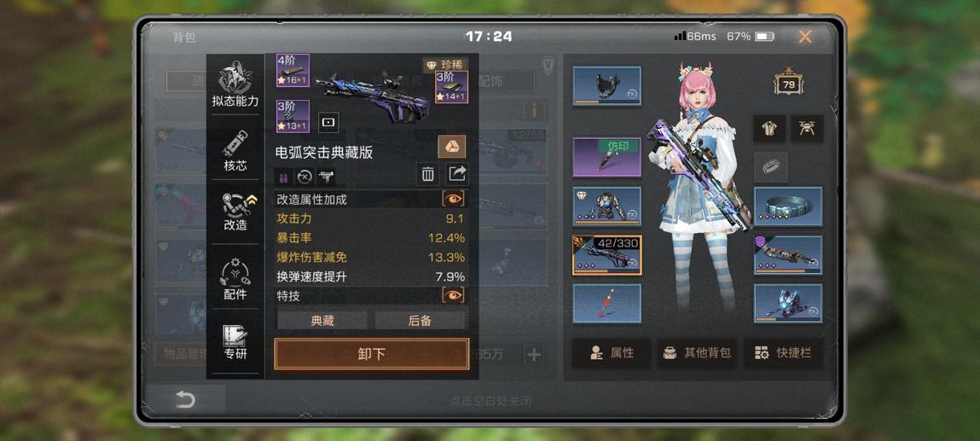Select the 后备 tab

[420, 321]
